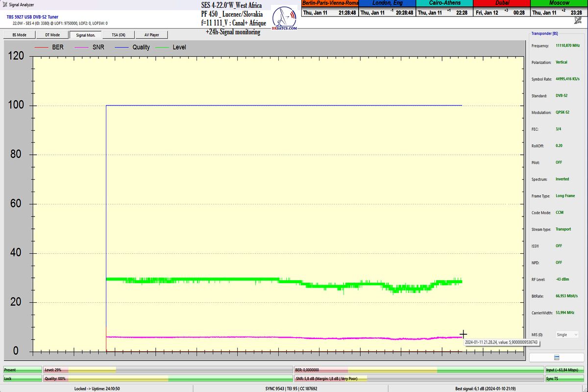Click the Level 29% signal bar
588x392 pixels.
point(167,370)
